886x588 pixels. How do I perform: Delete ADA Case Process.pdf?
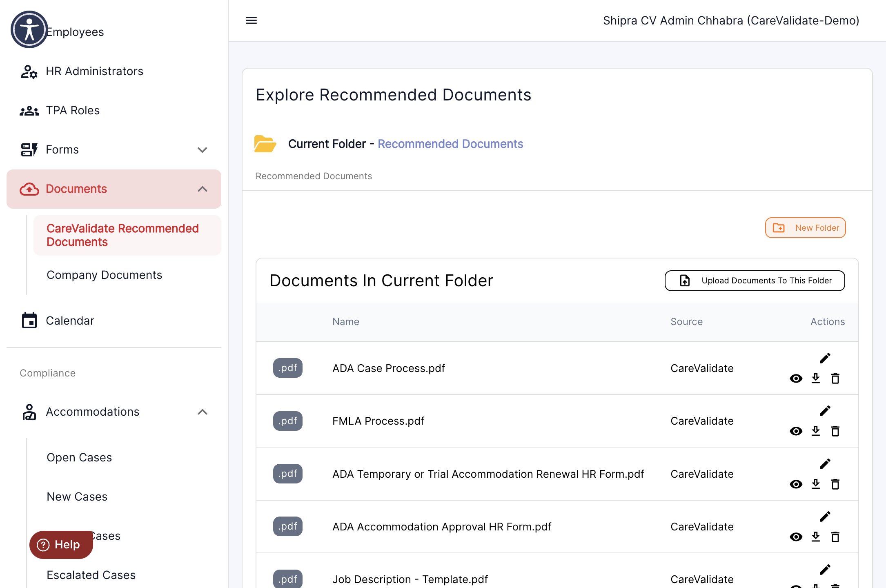point(835,379)
